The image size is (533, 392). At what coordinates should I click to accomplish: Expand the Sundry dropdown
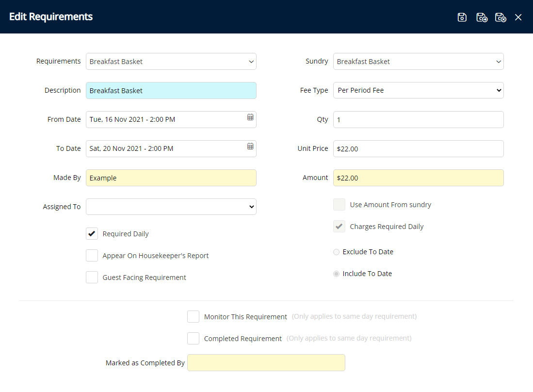[419, 62]
